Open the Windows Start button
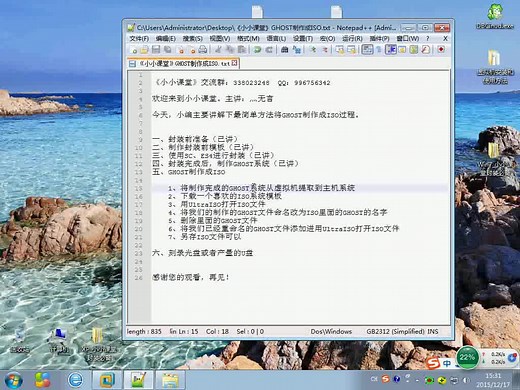Image resolution: width=520 pixels, height=390 pixels. [x=13, y=380]
